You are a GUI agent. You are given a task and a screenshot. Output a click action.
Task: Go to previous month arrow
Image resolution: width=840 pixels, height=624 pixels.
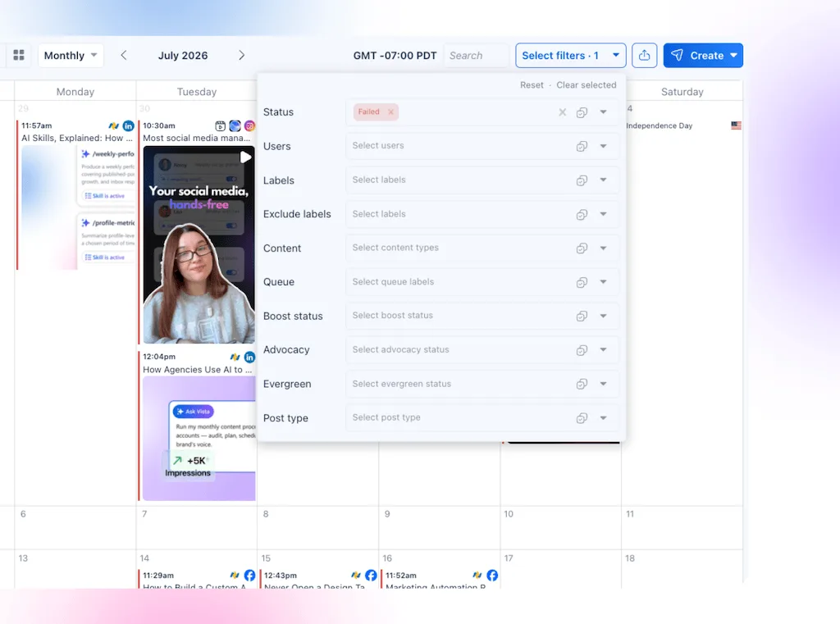point(124,55)
